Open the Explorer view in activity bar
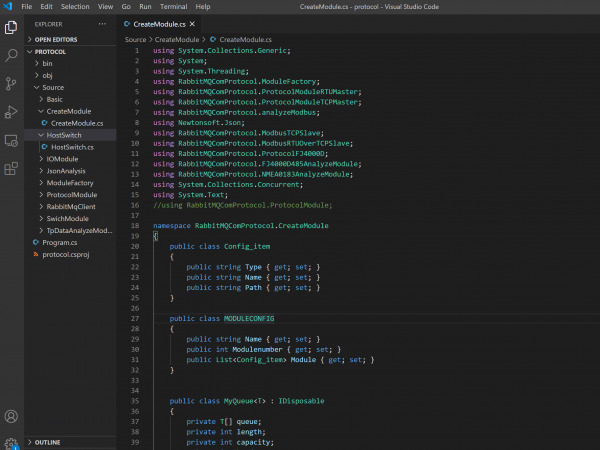The image size is (600, 450). (11, 26)
